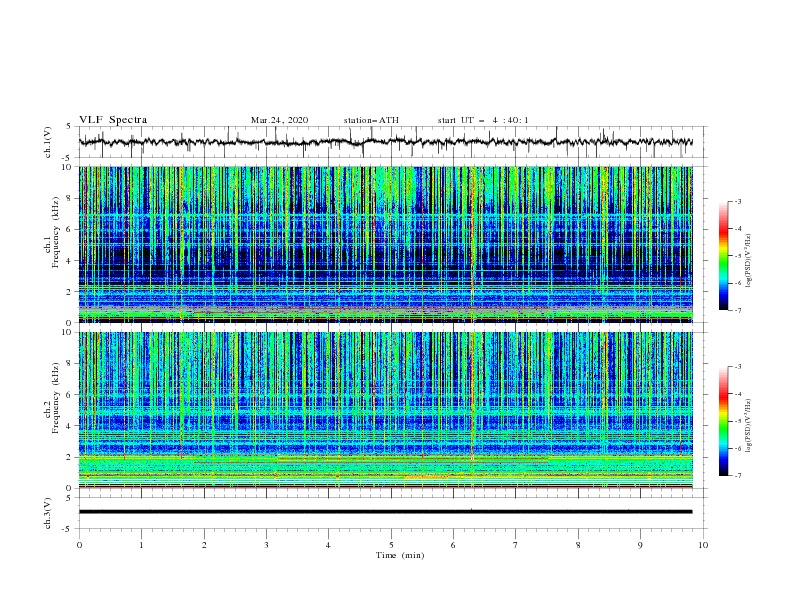Select the date label "Mar.24, 2020"
Screen dimensions: 792x612
(279, 120)
